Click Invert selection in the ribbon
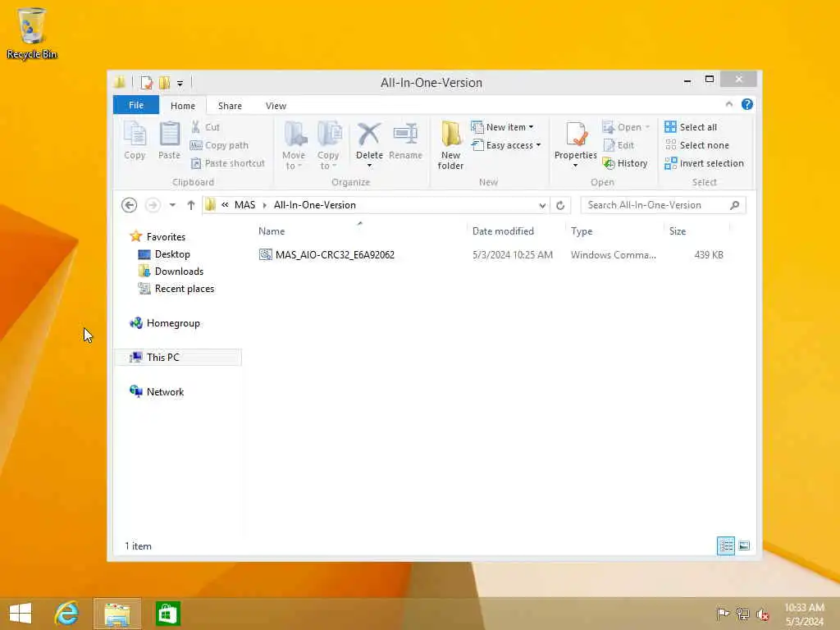This screenshot has width=840, height=630. coord(705,163)
